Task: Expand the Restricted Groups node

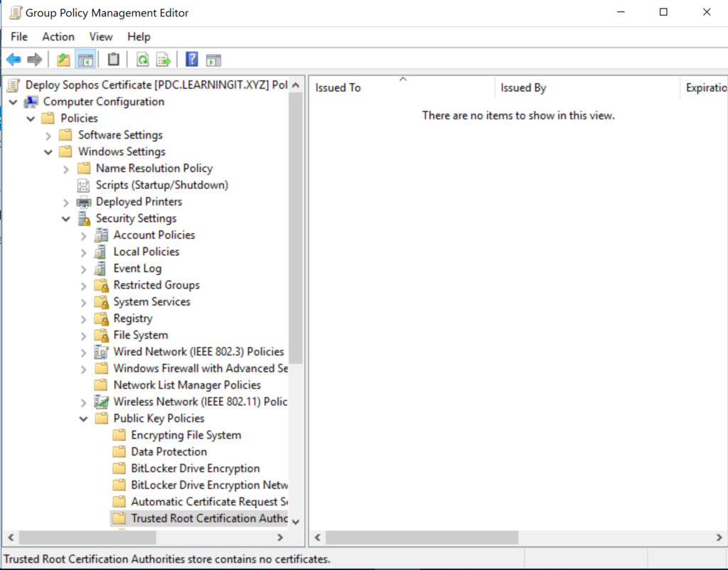Action: [x=84, y=286]
